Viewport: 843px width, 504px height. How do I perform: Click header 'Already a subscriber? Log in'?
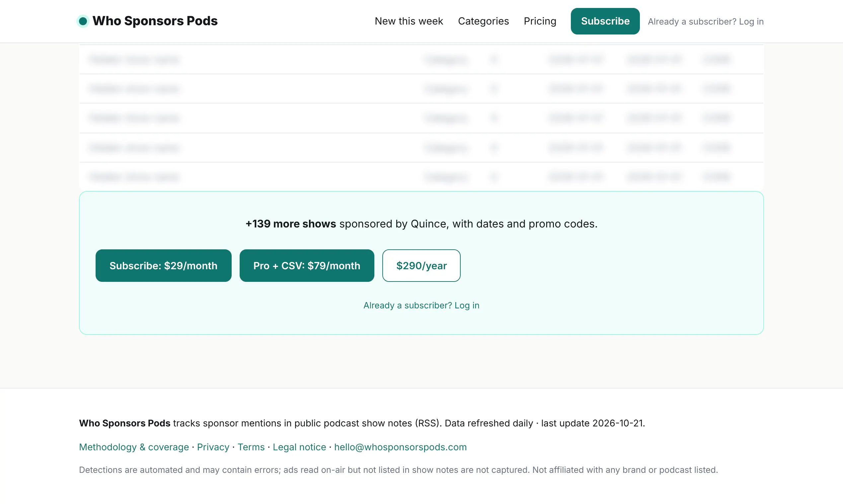pyautogui.click(x=706, y=22)
